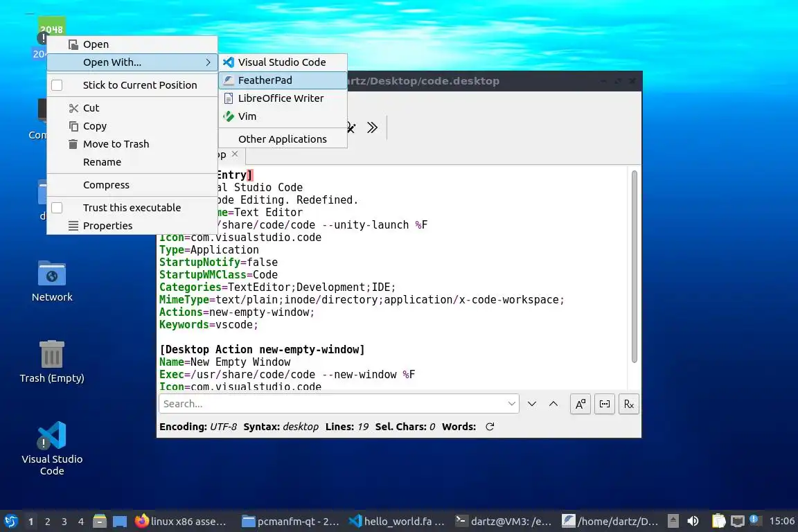Click the StartupNotify=false line
798x532 pixels.
(218, 262)
